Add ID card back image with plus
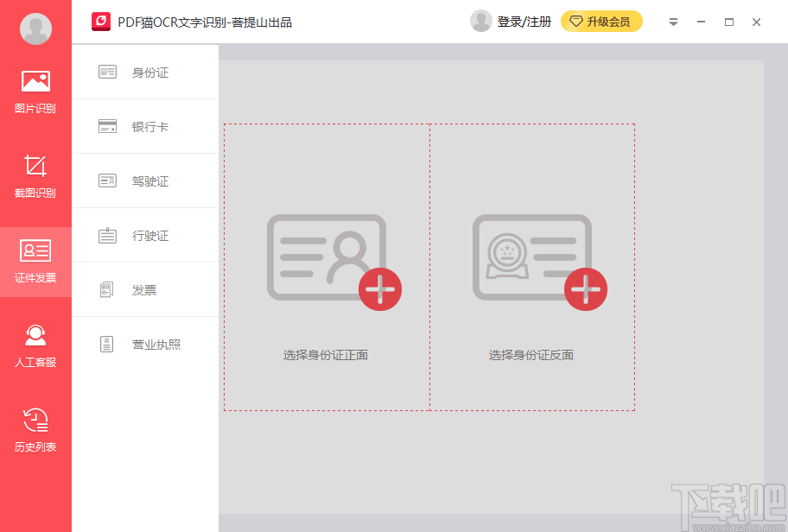 tap(586, 288)
